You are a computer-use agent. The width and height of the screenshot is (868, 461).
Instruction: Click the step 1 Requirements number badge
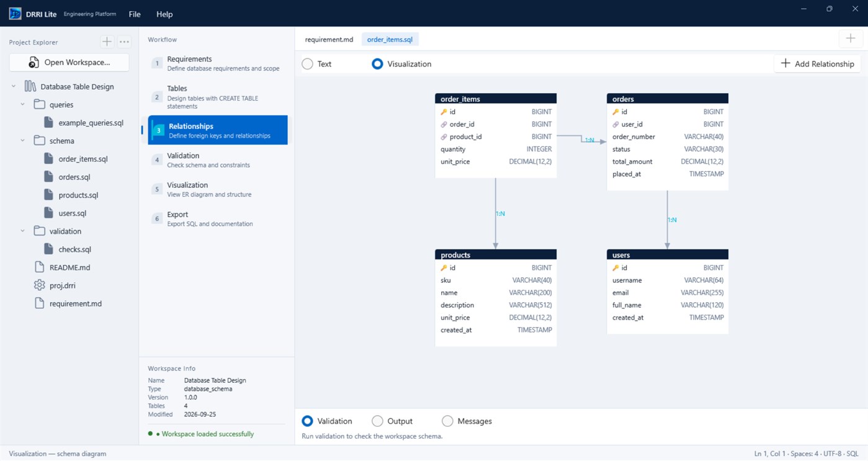pyautogui.click(x=157, y=63)
